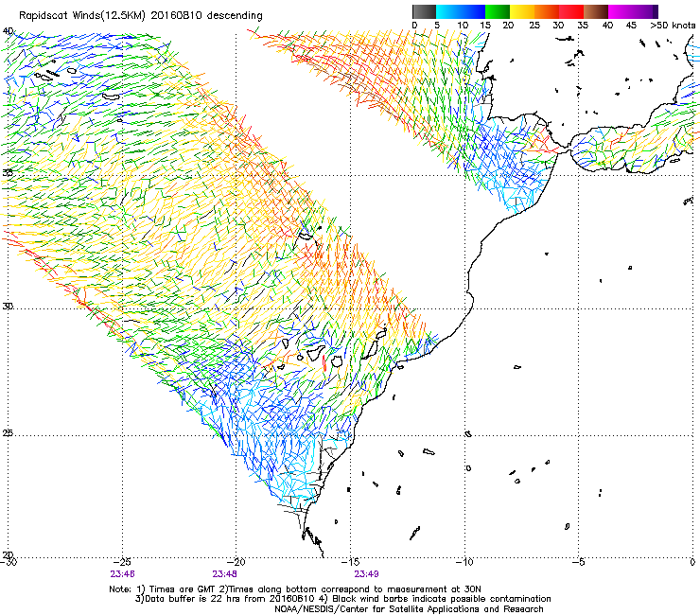Click the 'NOAA/NESDIS/Center for Satellite Applications' credit line
This screenshot has width=700, height=615.
point(409,609)
